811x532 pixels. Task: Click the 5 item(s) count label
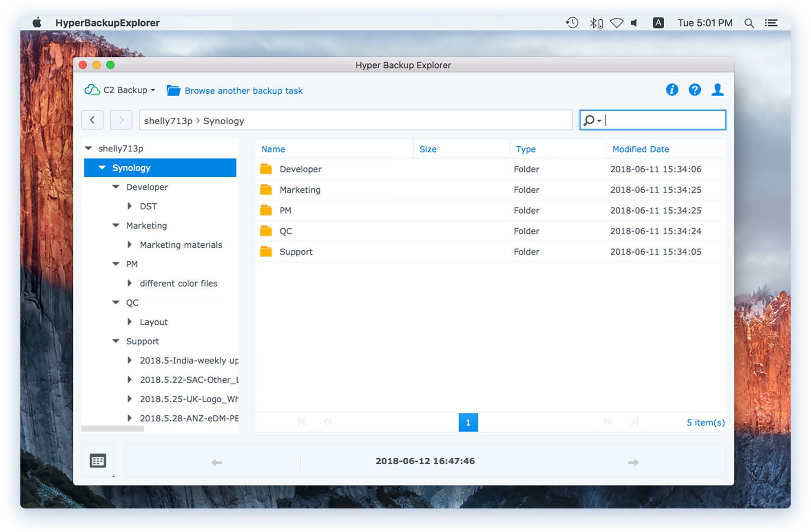pyautogui.click(x=705, y=422)
